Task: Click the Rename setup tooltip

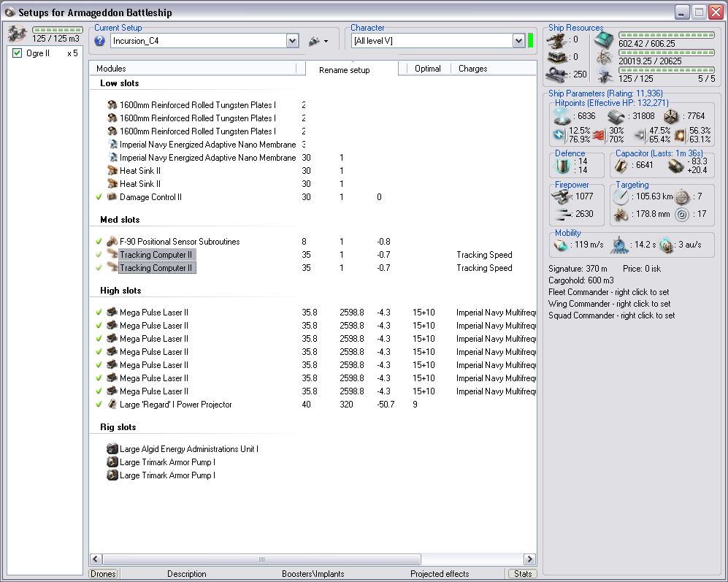Action: pos(344,69)
